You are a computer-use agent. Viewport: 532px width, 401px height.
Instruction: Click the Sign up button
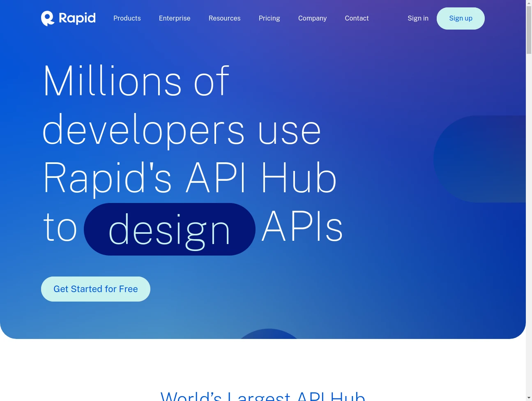click(461, 18)
